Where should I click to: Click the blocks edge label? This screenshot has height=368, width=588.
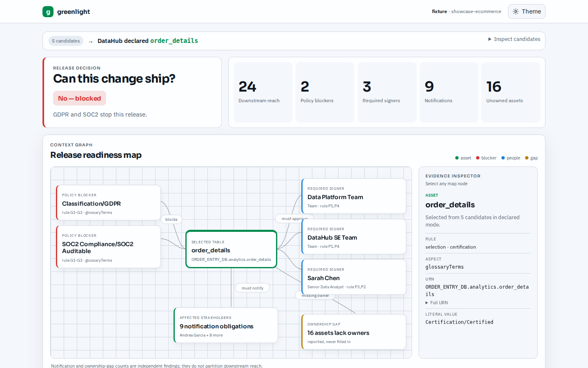point(171,219)
